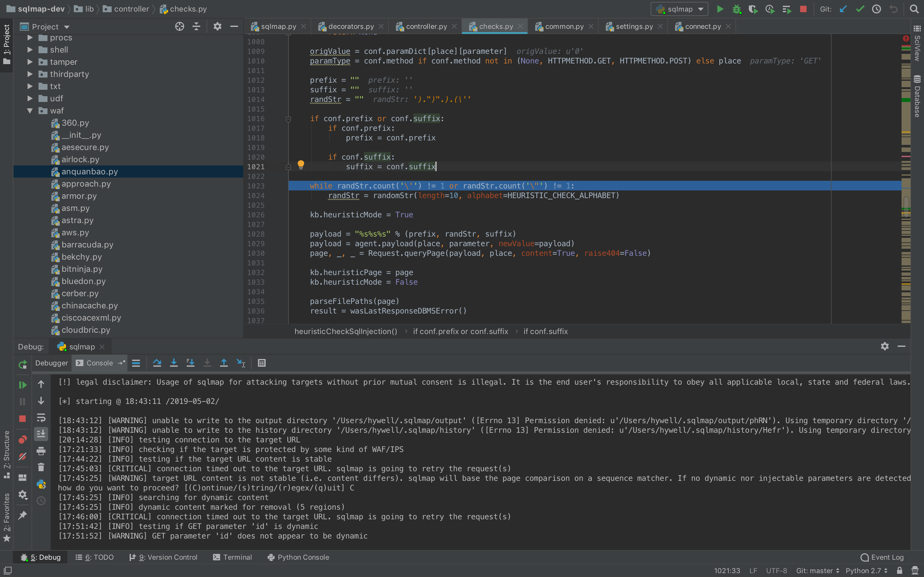
Task: Click the heuristicCheckSqlInjection breadcrumb
Action: (x=346, y=331)
